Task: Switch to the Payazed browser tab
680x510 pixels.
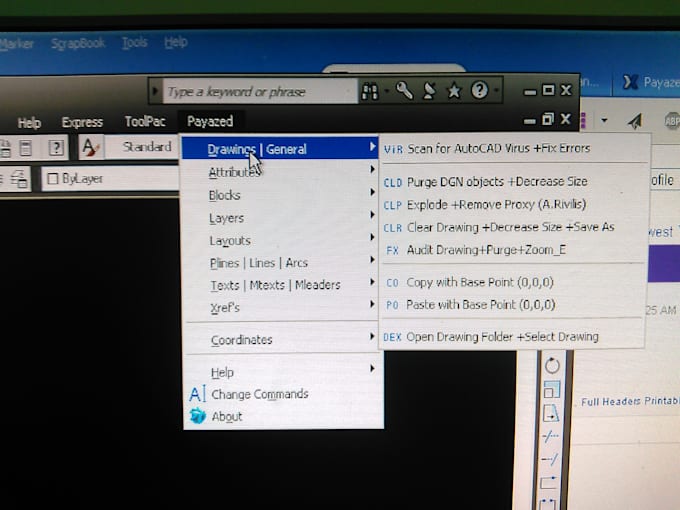Action: [x=649, y=82]
